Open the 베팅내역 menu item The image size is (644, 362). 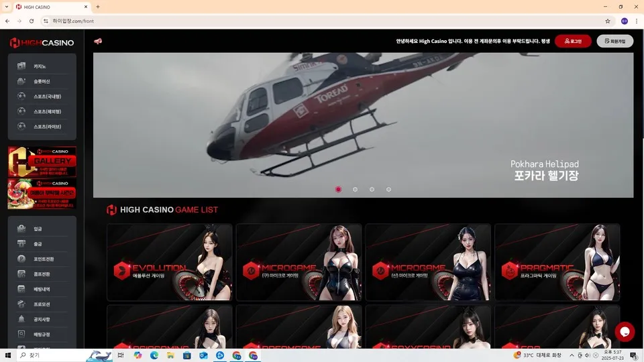coord(42,289)
